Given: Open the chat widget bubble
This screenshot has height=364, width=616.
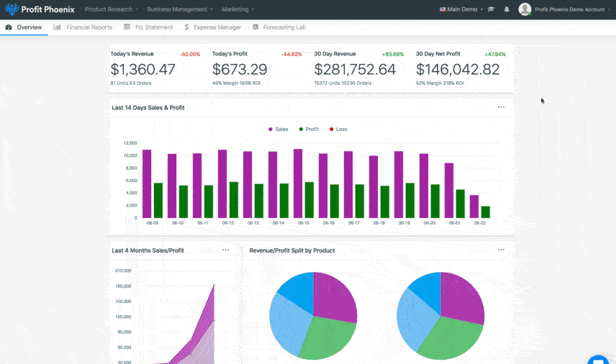Looking at the screenshot, I should [x=598, y=360].
